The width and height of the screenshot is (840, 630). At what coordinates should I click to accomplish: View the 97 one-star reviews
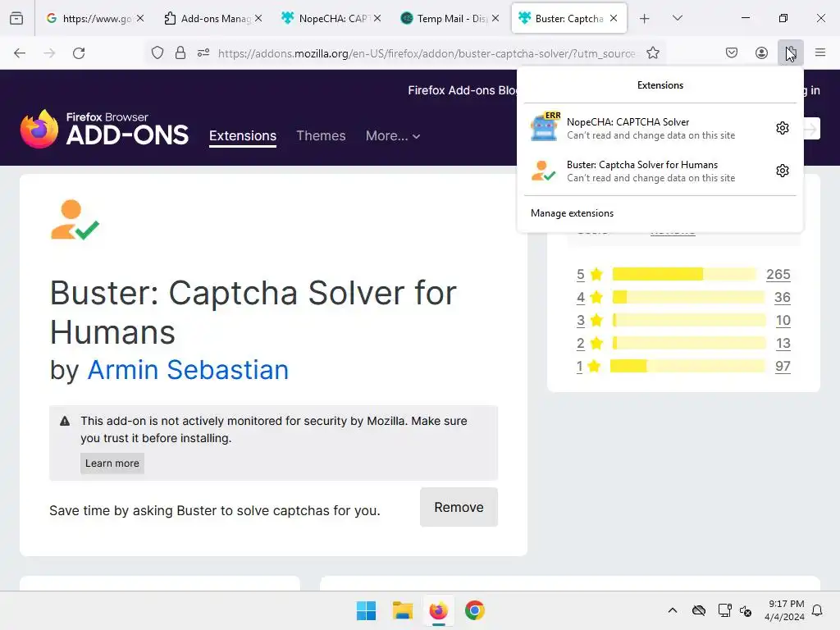pyautogui.click(x=783, y=367)
